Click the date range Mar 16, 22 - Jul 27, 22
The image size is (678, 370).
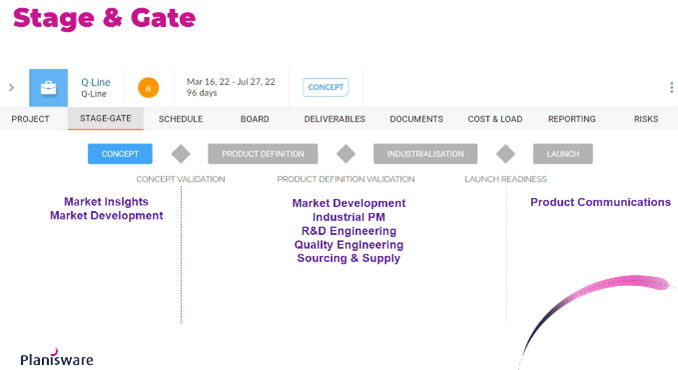click(231, 82)
